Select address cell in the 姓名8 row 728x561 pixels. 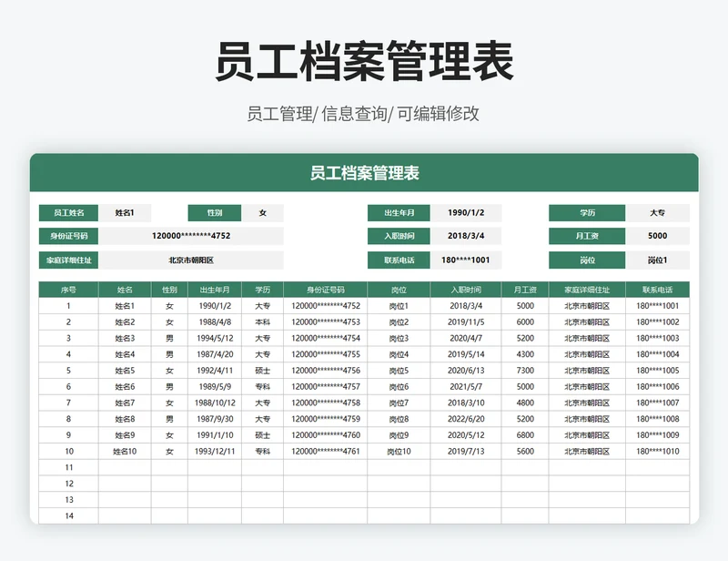pos(587,419)
